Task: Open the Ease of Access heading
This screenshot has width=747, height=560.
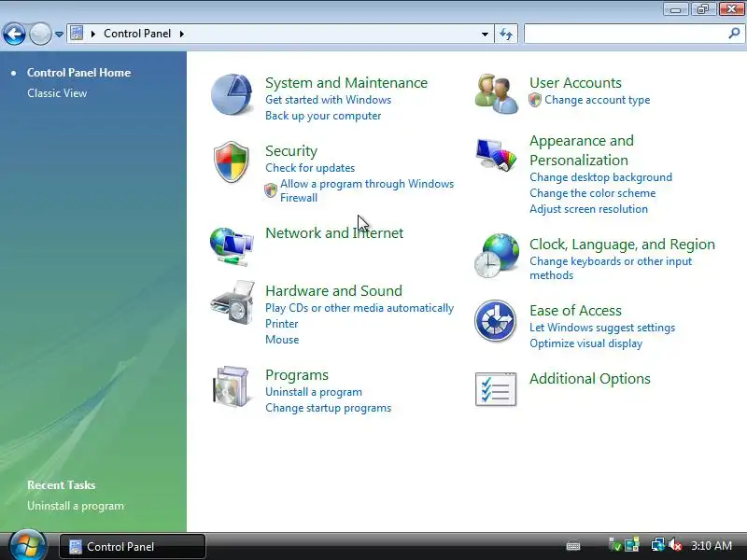Action: pos(575,311)
